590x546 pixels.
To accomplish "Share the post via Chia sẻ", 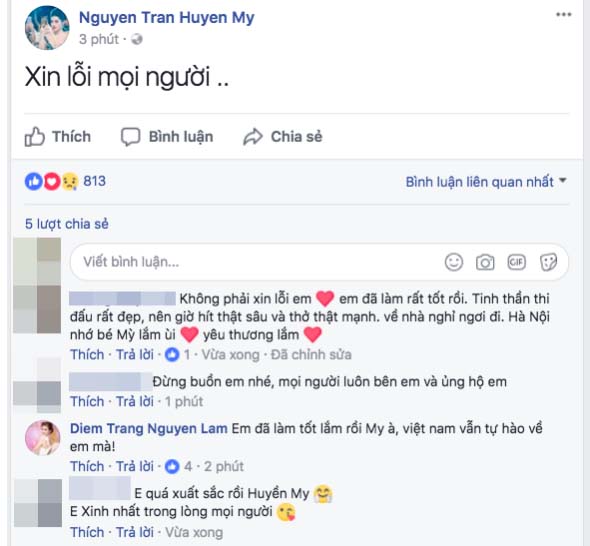I will (283, 137).
